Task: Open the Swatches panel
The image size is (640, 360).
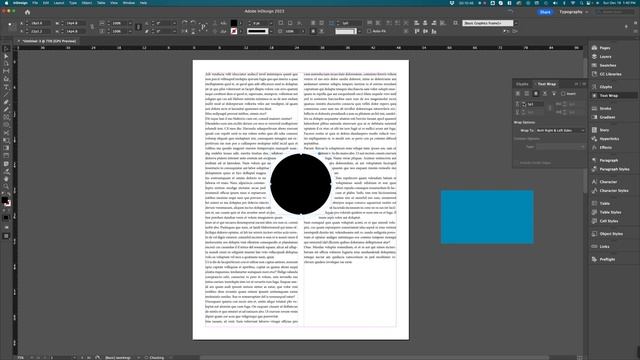Action: pos(608,65)
